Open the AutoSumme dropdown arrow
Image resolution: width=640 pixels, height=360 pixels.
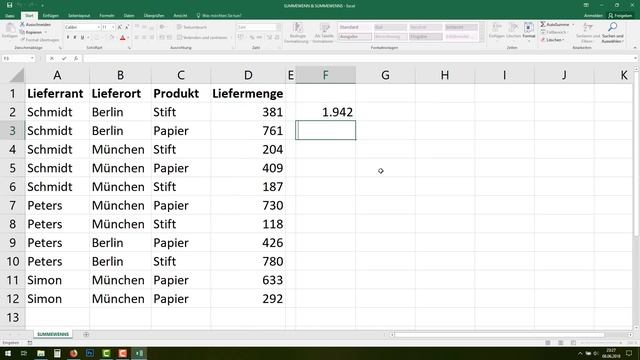coord(573,25)
